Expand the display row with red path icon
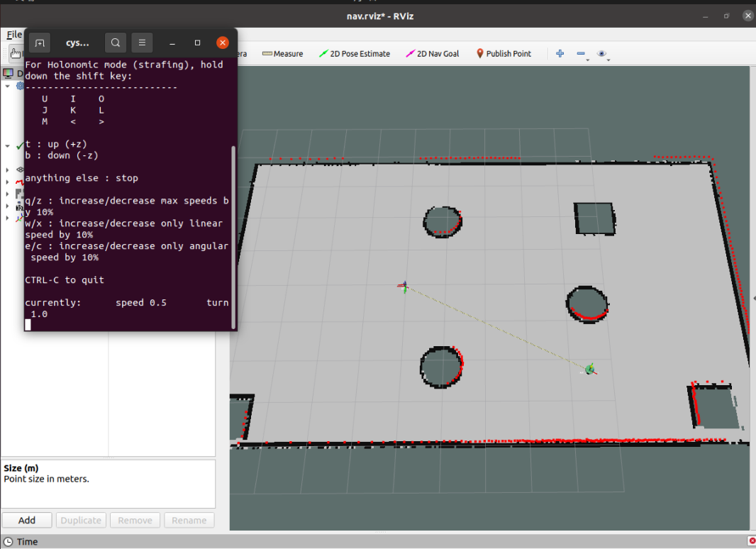Image resolution: width=756 pixels, height=549 pixels. click(8, 182)
